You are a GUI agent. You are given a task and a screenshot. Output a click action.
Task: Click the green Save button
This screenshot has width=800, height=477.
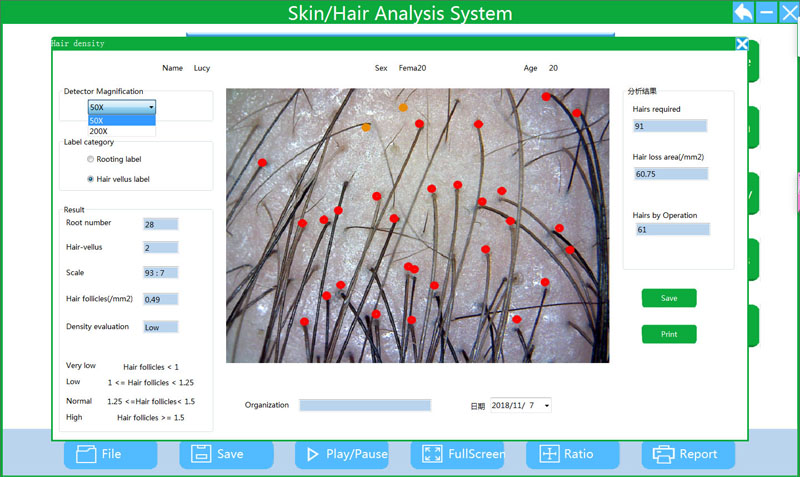point(669,298)
